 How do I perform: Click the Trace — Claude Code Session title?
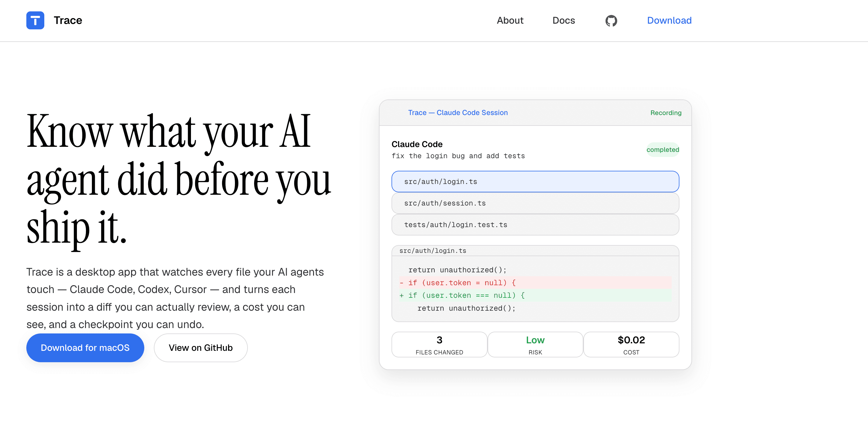coord(458,113)
